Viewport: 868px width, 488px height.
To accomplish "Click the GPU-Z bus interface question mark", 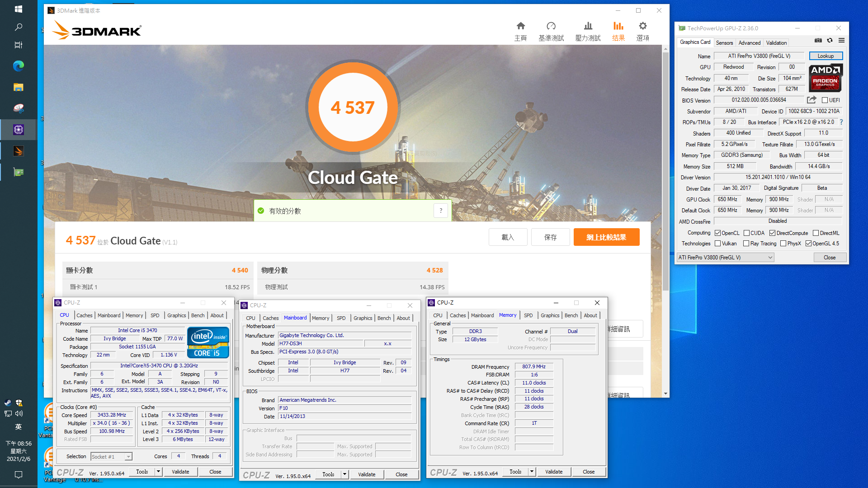I will pyautogui.click(x=841, y=122).
